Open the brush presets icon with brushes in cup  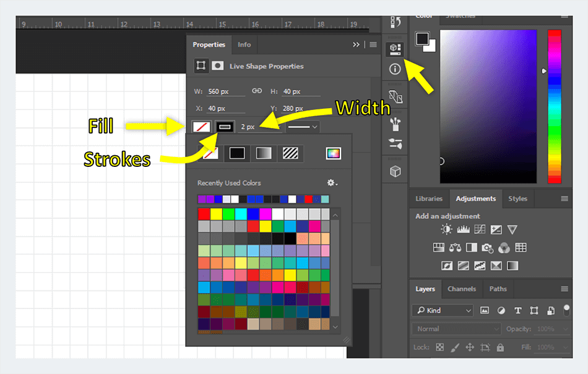[x=396, y=124]
